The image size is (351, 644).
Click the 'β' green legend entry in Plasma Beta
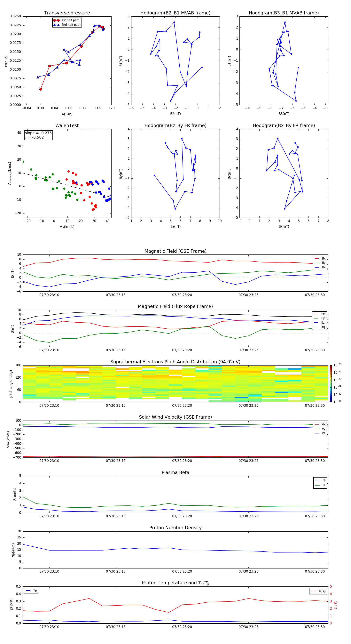pos(320,485)
